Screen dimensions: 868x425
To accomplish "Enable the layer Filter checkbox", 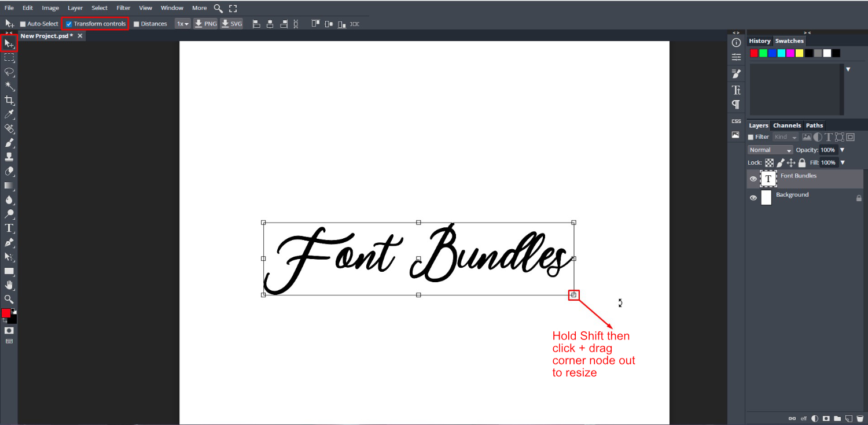I will [751, 137].
